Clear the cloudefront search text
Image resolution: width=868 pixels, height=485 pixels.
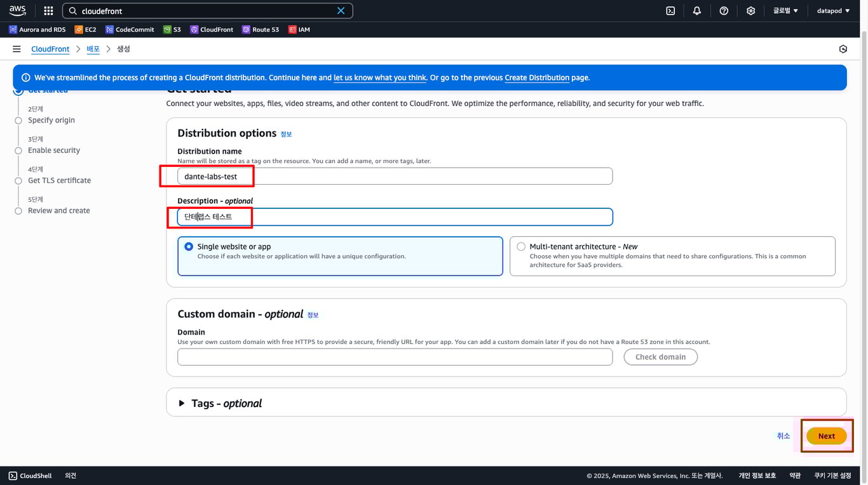pyautogui.click(x=341, y=11)
